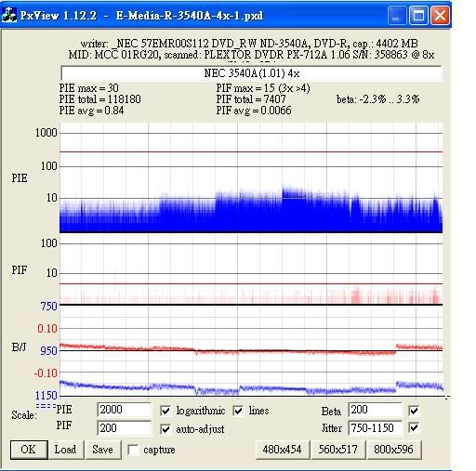Viewport: 476px width, 471px height.
Task: Maximize the PxView window
Action: coord(418,16)
